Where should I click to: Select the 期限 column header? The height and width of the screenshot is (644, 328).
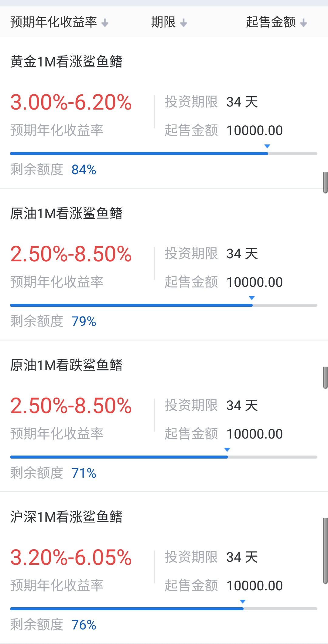[x=163, y=23]
